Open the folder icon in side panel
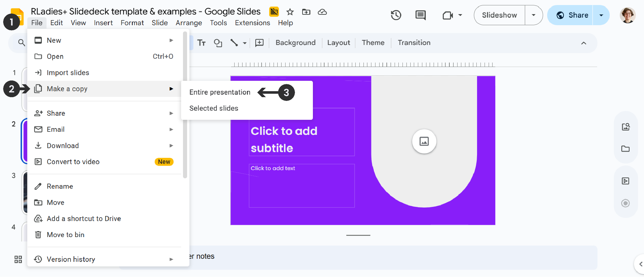 625,149
